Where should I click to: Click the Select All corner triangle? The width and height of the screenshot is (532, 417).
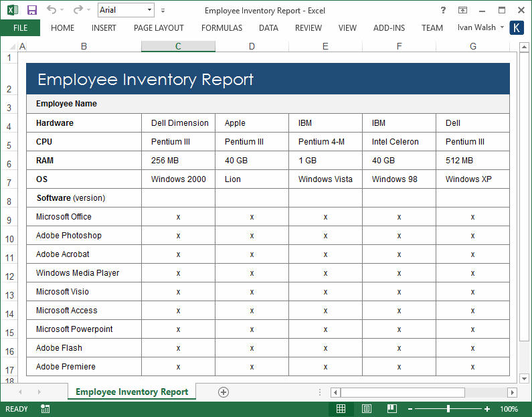[x=12, y=46]
